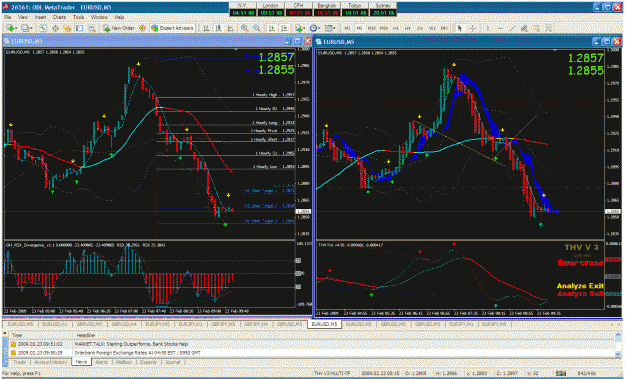Select the equidistant channel tool
This screenshot has width=625, height=379.
(x=524, y=28)
